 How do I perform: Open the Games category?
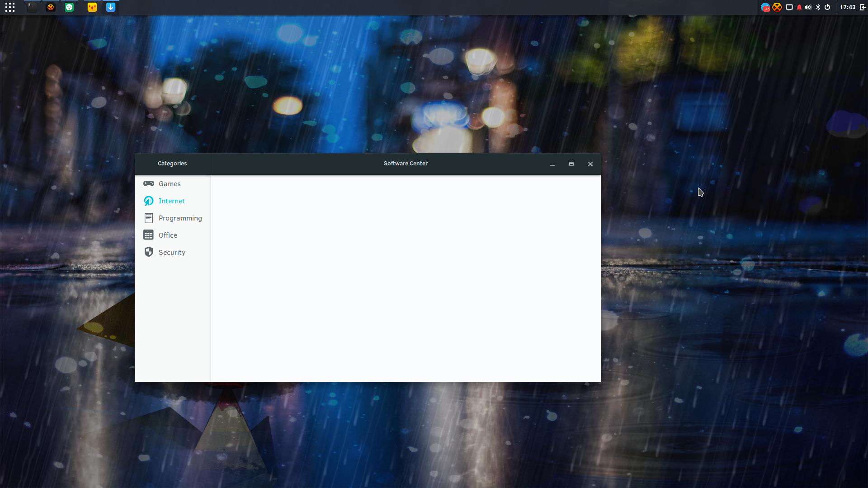click(173, 184)
